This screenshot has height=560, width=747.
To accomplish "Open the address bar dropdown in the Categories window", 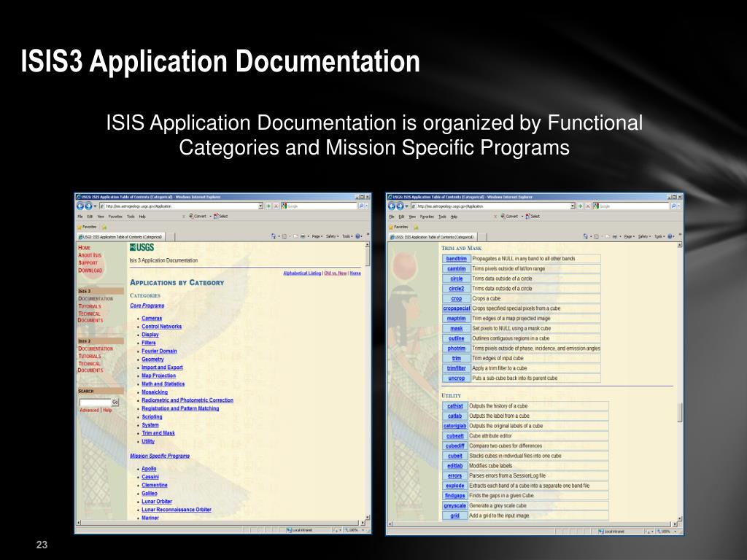I will (x=260, y=206).
